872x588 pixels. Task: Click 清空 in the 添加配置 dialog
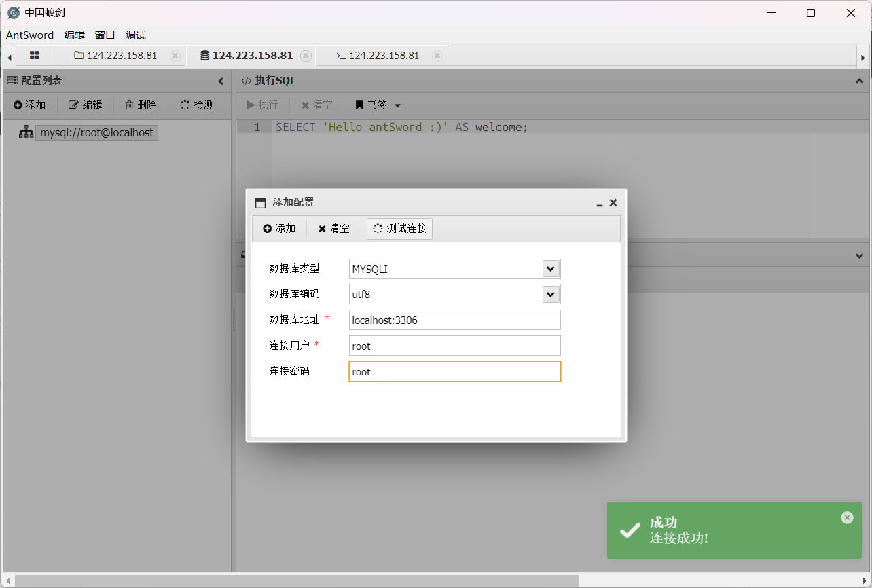click(x=333, y=229)
